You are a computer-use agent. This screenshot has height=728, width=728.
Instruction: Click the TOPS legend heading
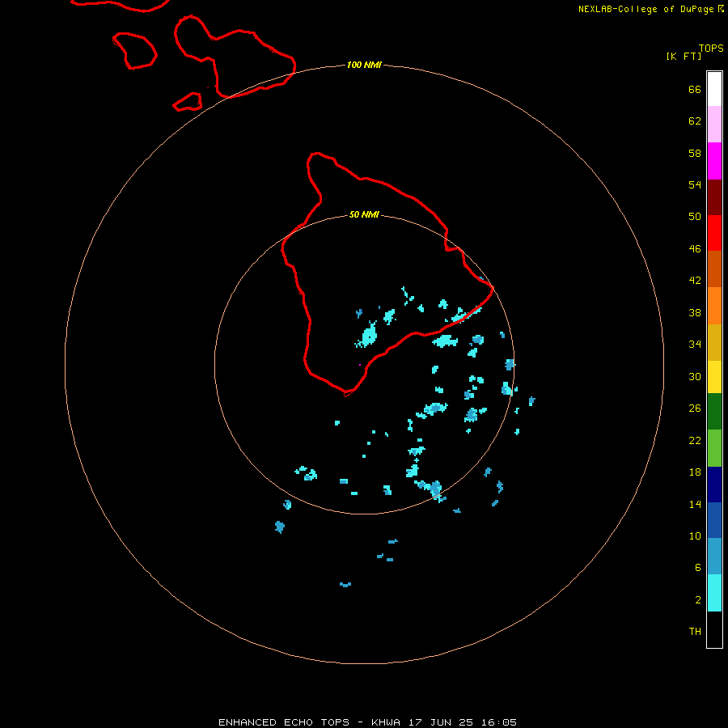(x=711, y=48)
